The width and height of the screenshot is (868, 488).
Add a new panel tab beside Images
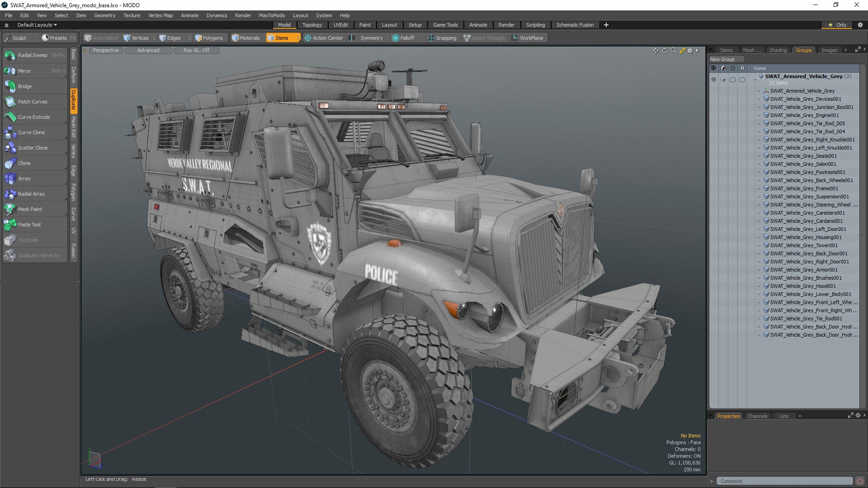coord(845,50)
